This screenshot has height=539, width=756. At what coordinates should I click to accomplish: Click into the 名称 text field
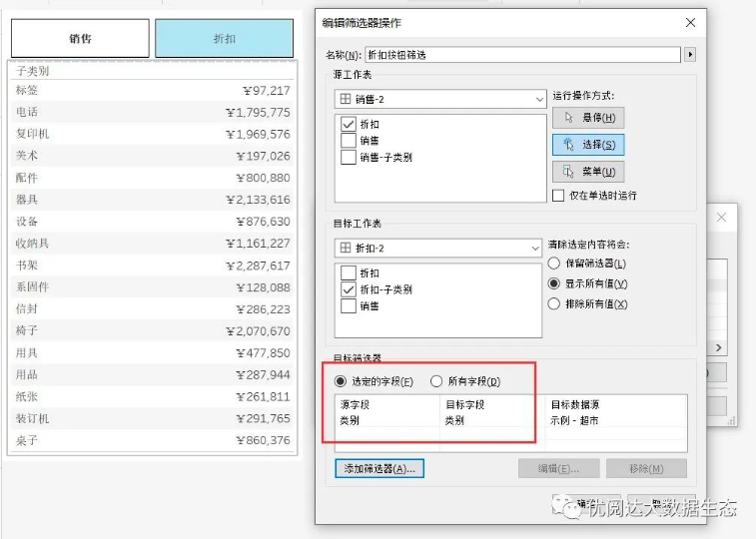(x=523, y=55)
